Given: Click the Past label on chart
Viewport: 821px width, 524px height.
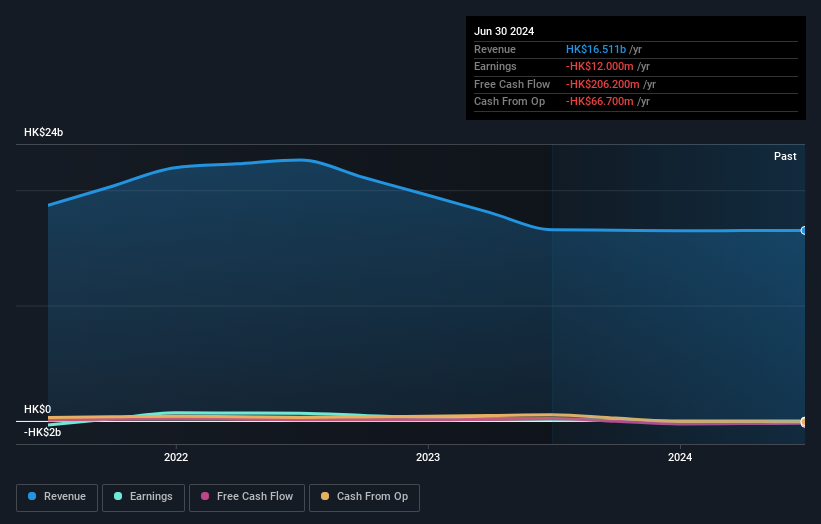Looking at the screenshot, I should [x=785, y=157].
